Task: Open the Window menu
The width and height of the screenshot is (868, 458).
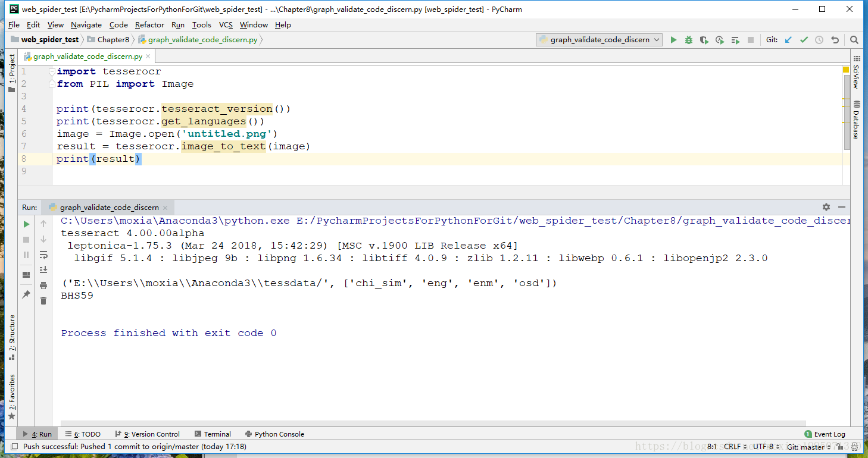Action: coord(254,25)
